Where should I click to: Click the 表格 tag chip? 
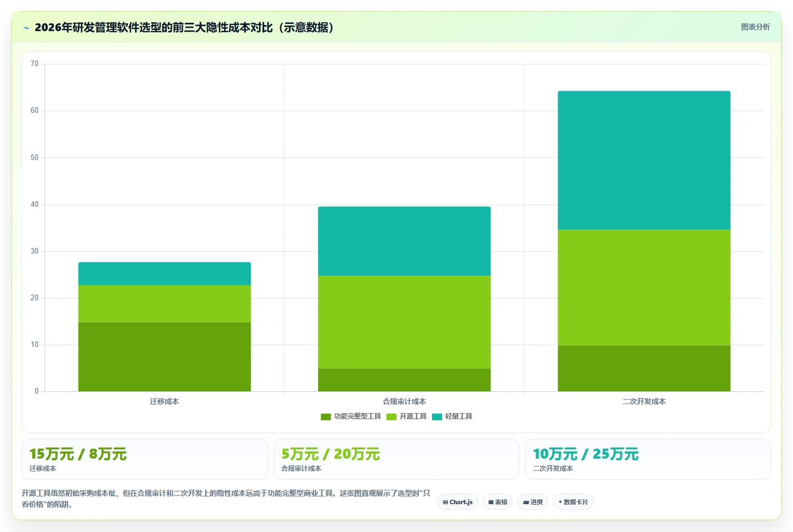[x=498, y=502]
